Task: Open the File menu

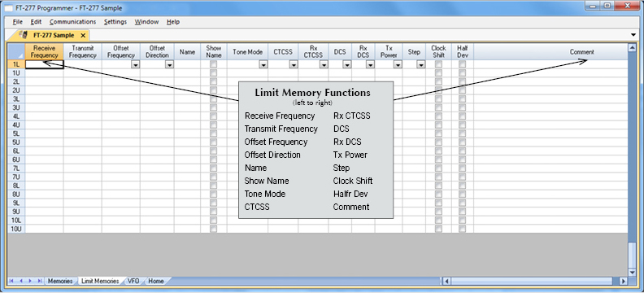Action: [x=17, y=22]
